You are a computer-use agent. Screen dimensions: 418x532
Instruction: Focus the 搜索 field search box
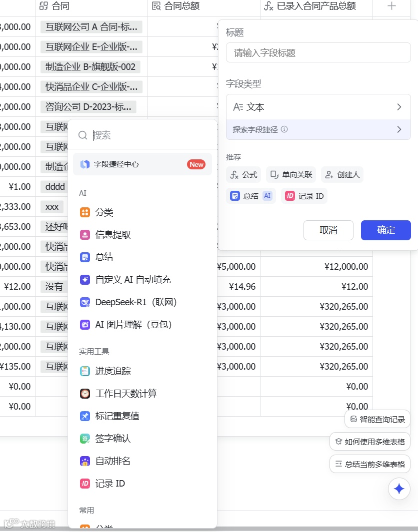coord(142,135)
